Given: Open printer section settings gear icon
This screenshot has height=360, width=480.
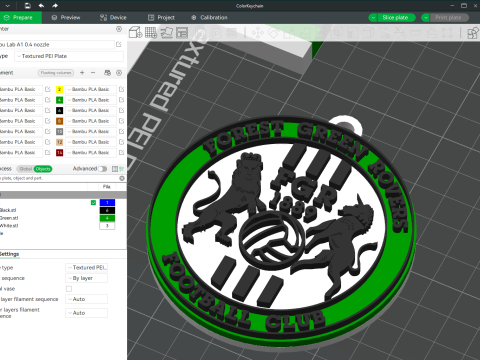Looking at the screenshot, I should (x=119, y=29).
